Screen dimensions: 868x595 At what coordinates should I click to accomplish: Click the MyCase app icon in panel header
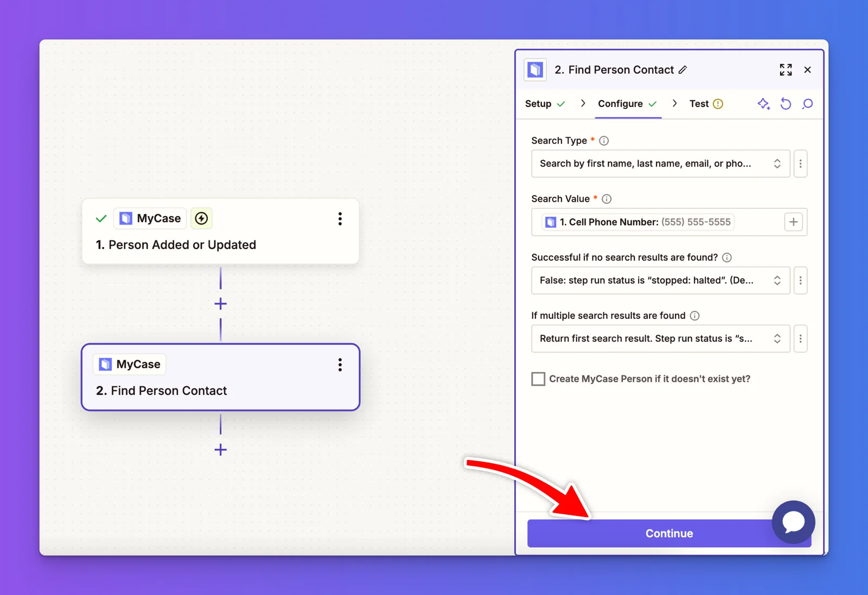click(535, 69)
